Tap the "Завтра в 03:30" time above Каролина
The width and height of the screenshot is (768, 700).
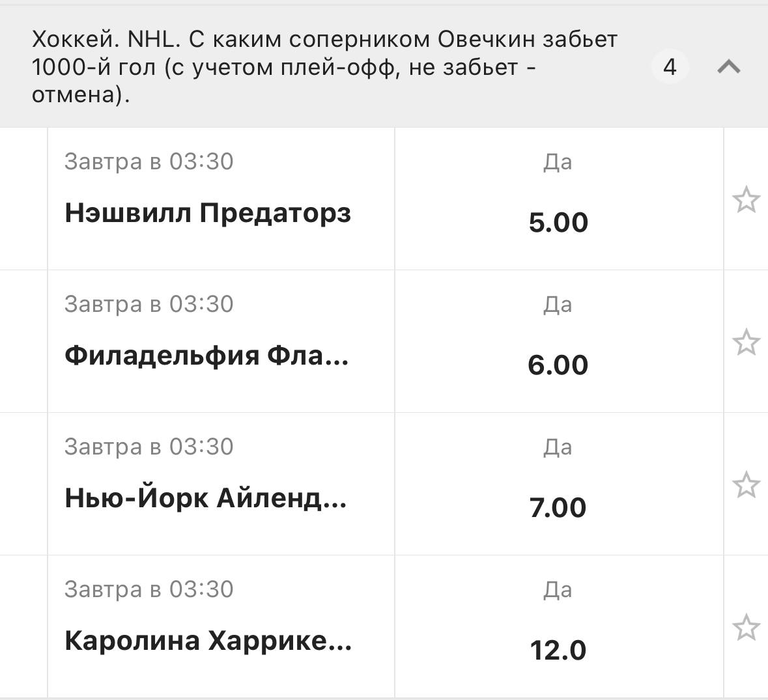[149, 589]
